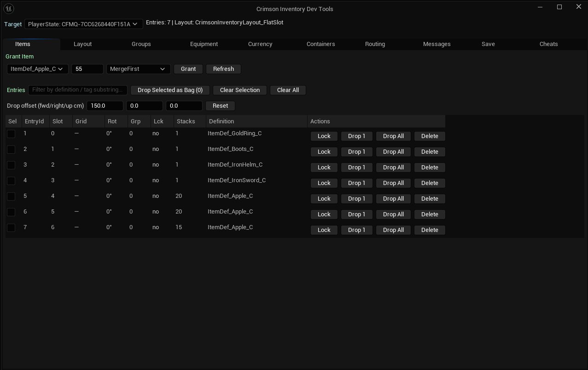
Task: Click the Definition column header
Action: click(x=256, y=121)
